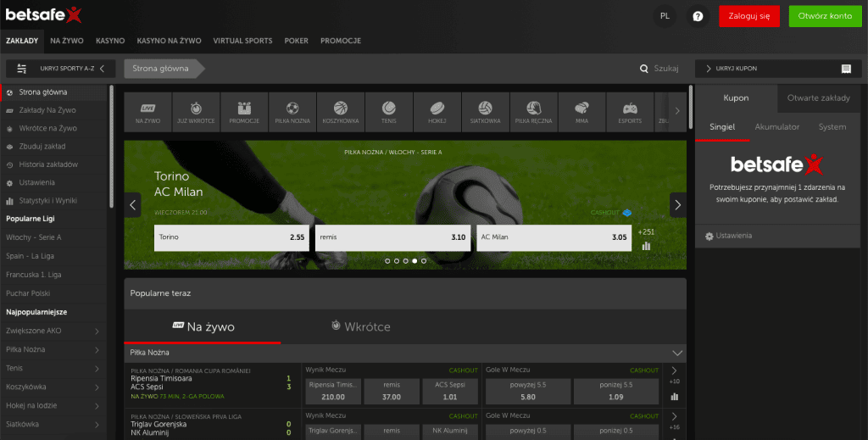Select the MMA gloves tile
The width and height of the screenshot is (868, 440).
click(x=581, y=113)
